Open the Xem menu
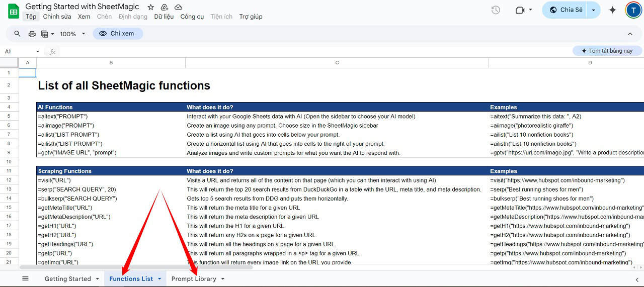The height and width of the screenshot is (287, 644). point(84,17)
